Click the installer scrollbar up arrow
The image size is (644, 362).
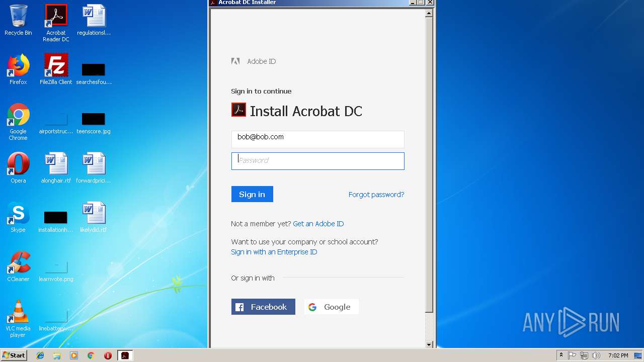[429, 14]
